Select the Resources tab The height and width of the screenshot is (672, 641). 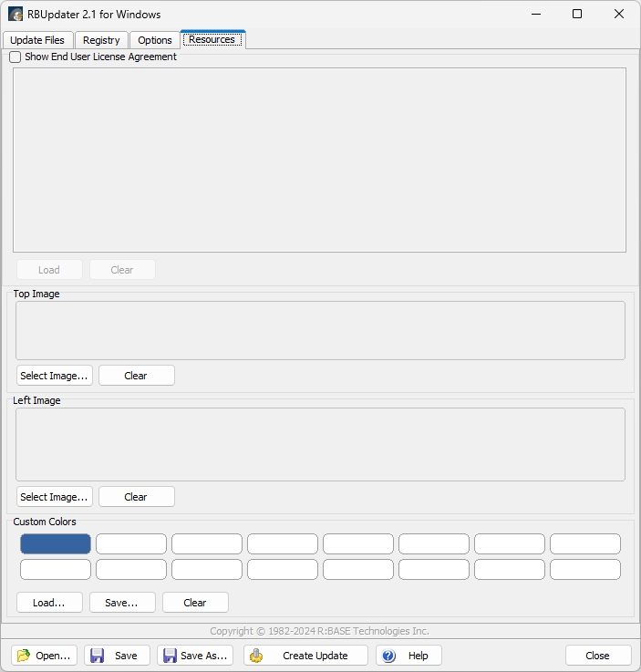pyautogui.click(x=212, y=39)
